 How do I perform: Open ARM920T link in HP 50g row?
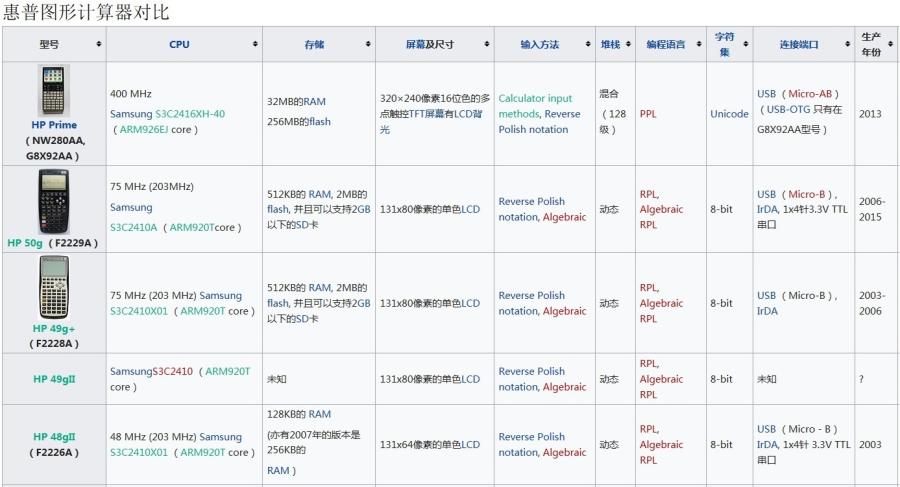point(192,227)
